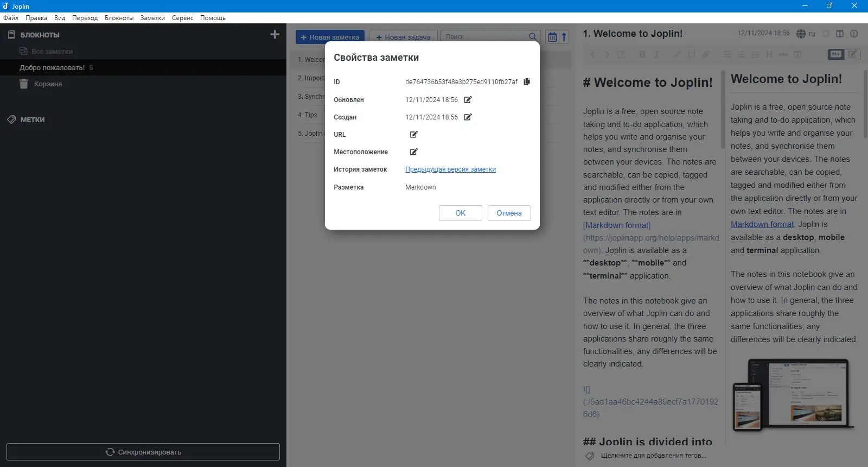Open Markdown format link in preview
This screenshot has width=868, height=467.
(762, 224)
